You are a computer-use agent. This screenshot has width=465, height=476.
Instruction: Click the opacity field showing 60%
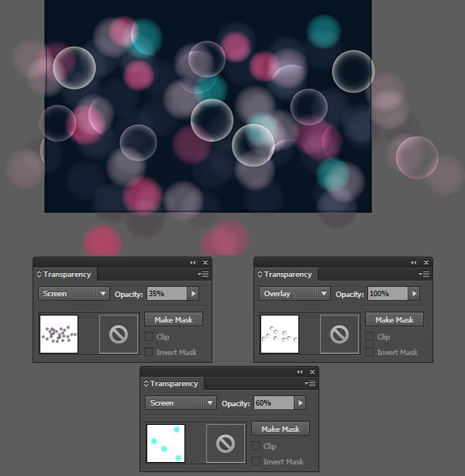point(274,403)
